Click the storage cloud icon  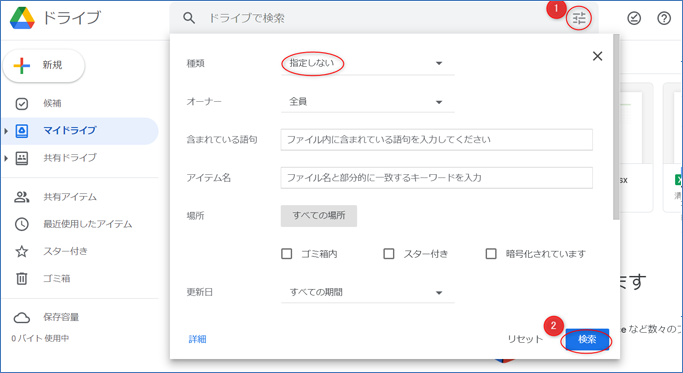[22, 318]
